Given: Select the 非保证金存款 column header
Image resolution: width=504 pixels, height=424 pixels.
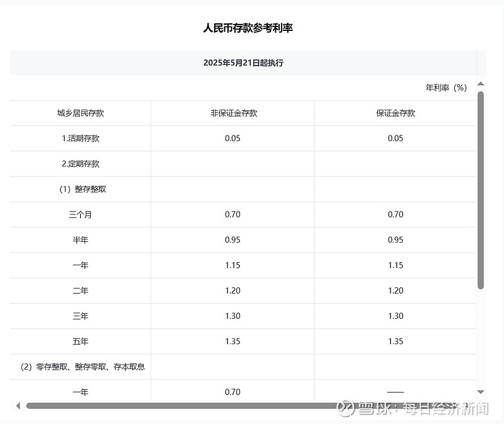Looking at the screenshot, I should coord(234,113).
